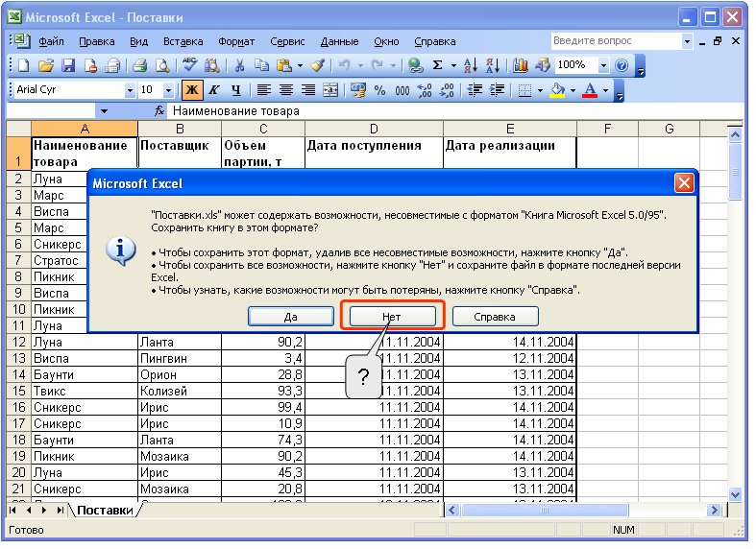Viewport: 756px width, 549px height.
Task: Open the borders dropdown arrow
Action: point(540,90)
